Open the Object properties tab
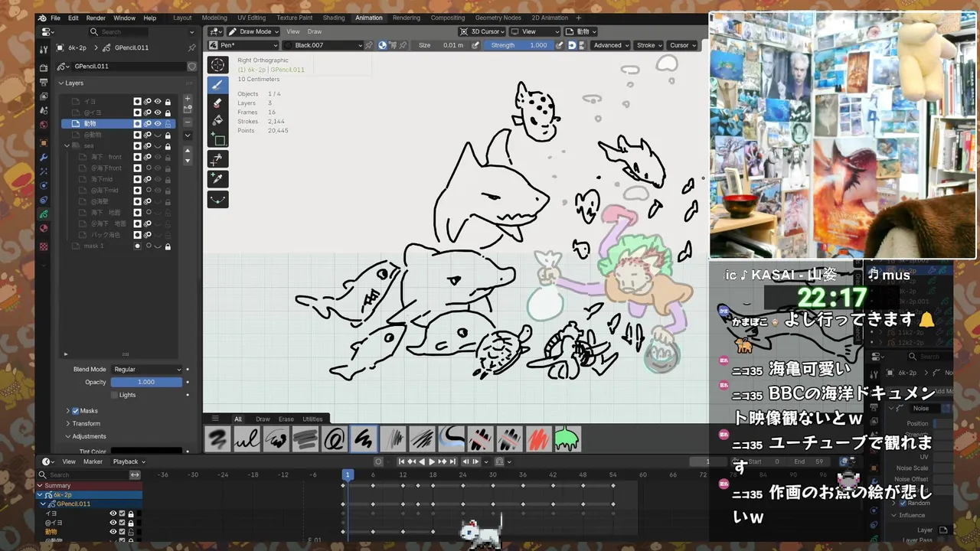This screenshot has height=551, width=980. pos(44,142)
